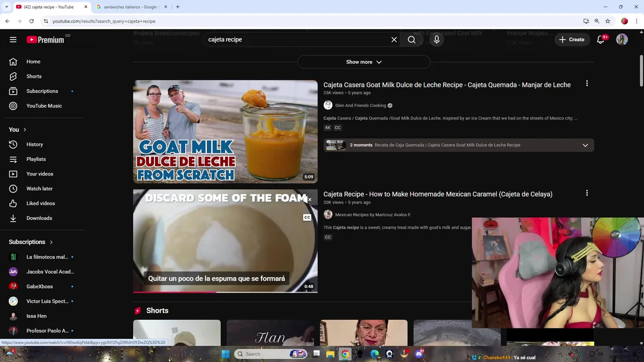Screen dimensions: 644x362
Task: Open the Chrome profile avatar
Action: point(624,21)
